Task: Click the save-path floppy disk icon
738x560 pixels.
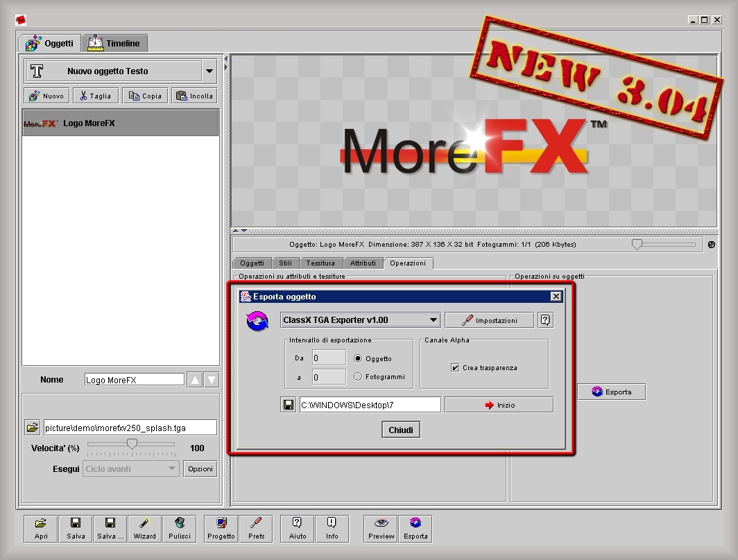Action: click(x=289, y=405)
